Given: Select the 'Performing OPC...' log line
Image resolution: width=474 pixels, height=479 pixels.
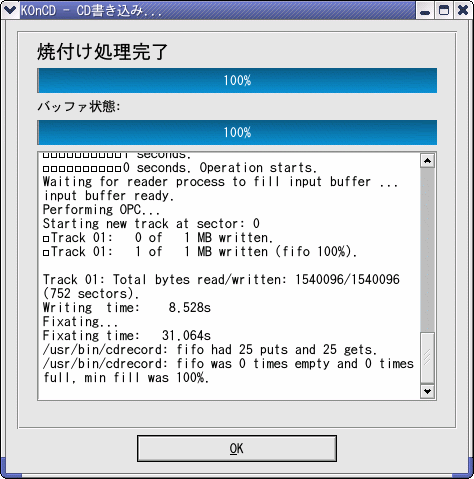Looking at the screenshot, I should pos(101,210).
